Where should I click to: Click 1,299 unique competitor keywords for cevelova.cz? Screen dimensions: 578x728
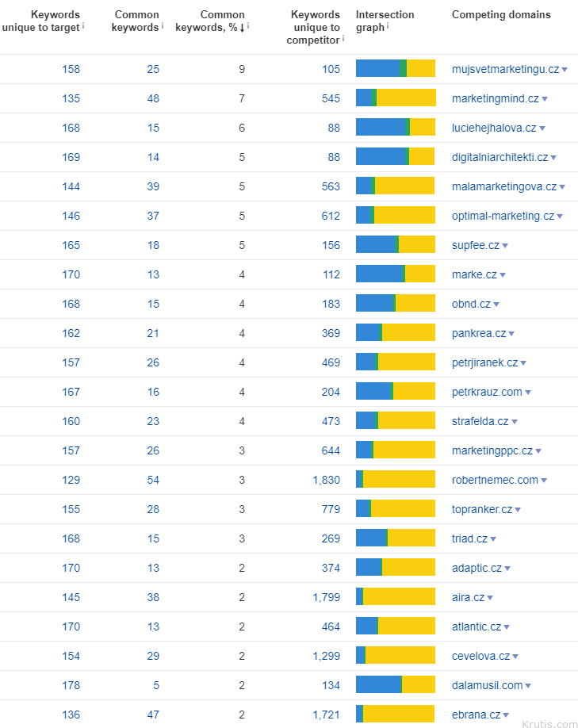click(x=326, y=656)
